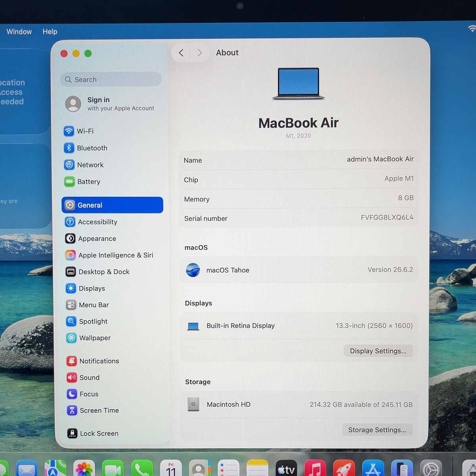476x476 pixels.
Task: Click Version 26.6.2 text
Action: point(390,270)
